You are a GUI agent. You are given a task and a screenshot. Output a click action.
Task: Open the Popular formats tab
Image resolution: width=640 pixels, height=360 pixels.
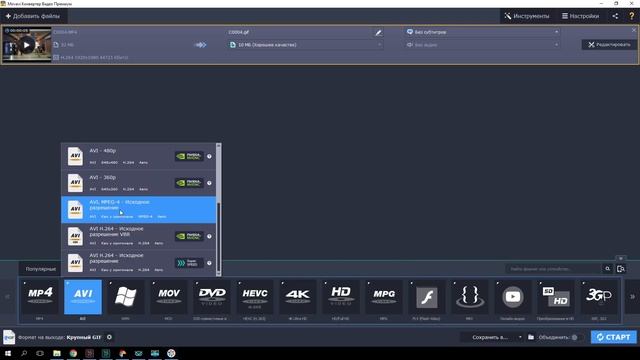coord(40,269)
